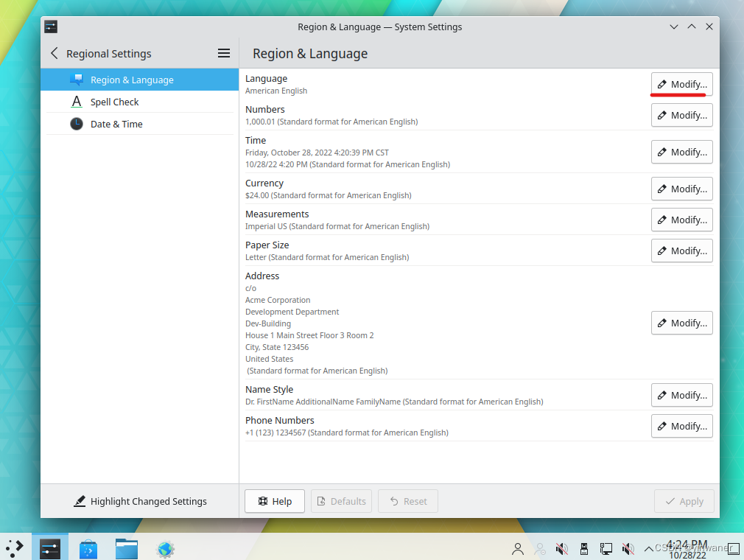Modify the Paper Size setting
744x560 pixels.
pos(682,251)
